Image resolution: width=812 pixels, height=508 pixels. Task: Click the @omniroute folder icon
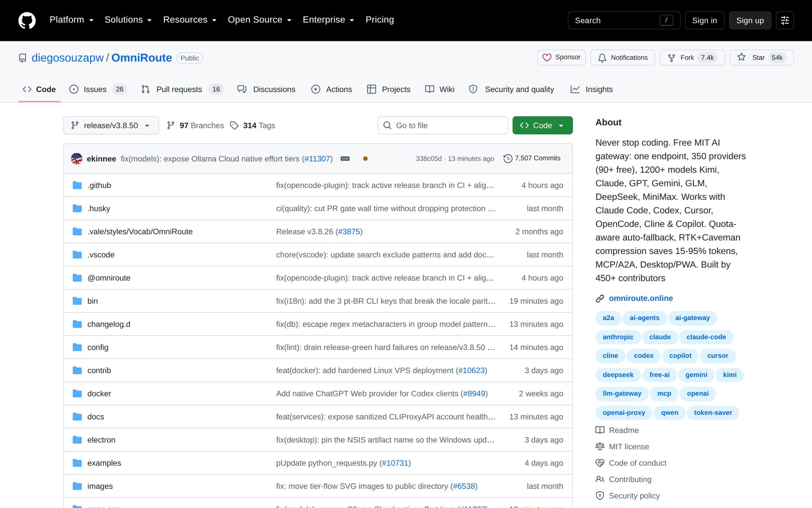pyautogui.click(x=77, y=278)
